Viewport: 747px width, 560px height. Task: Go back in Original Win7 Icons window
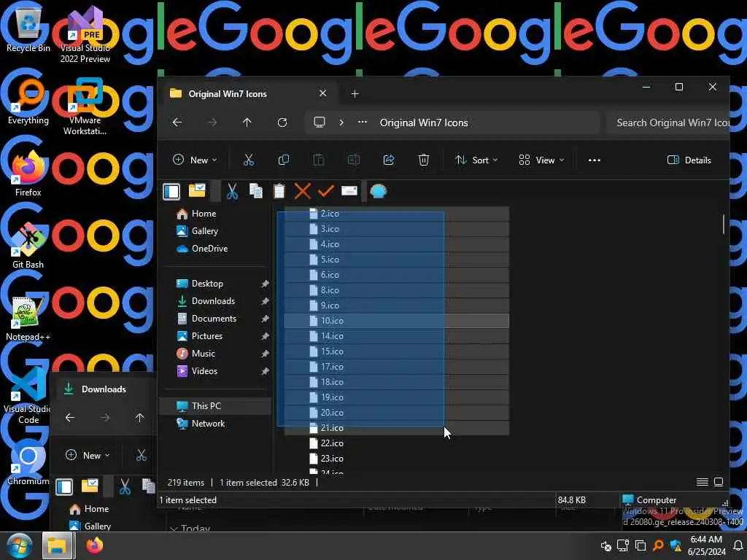[x=177, y=122]
